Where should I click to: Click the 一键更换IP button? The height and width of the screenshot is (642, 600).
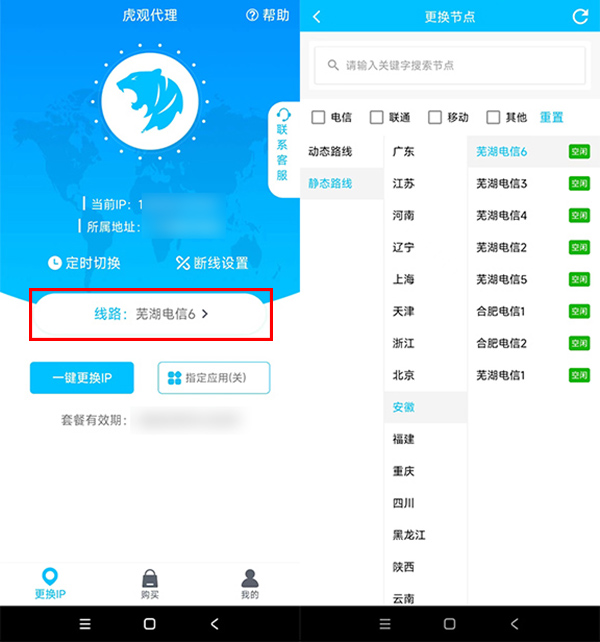coord(82,378)
